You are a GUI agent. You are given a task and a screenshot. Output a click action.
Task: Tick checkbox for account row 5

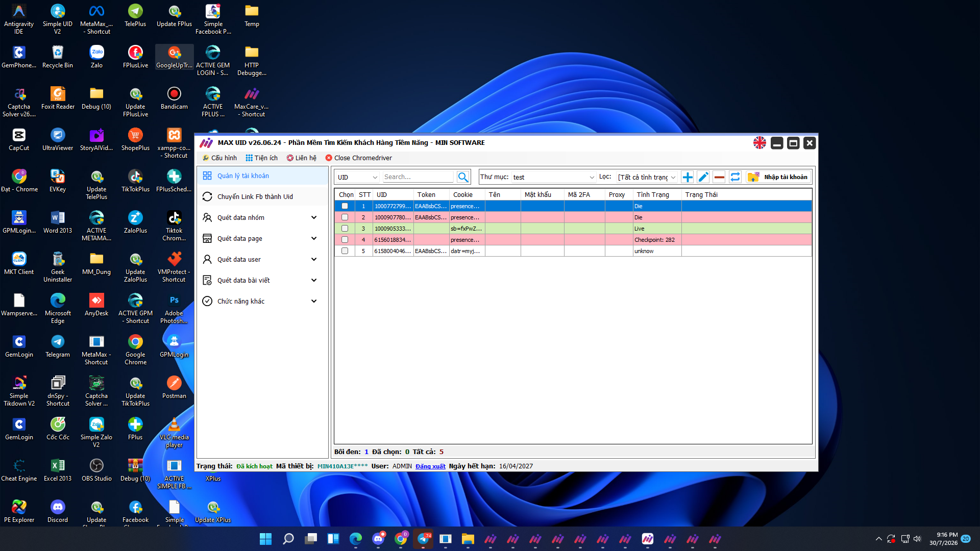click(x=345, y=251)
